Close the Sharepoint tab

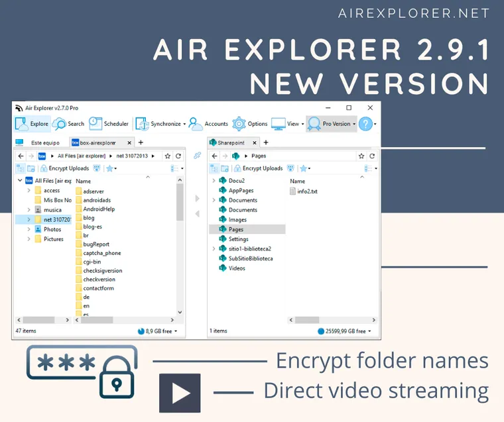pyautogui.click(x=254, y=142)
